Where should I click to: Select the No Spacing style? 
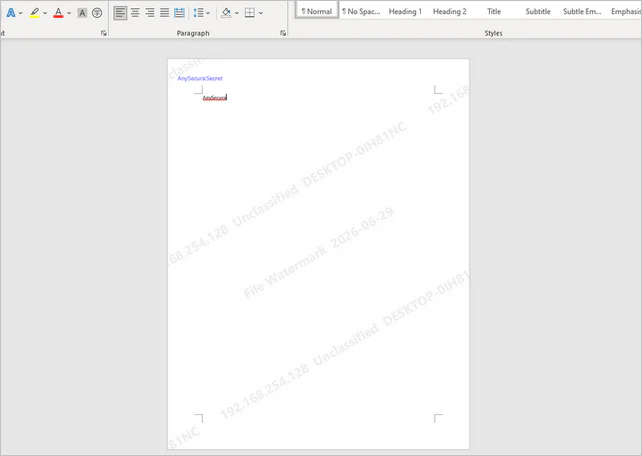[361, 11]
